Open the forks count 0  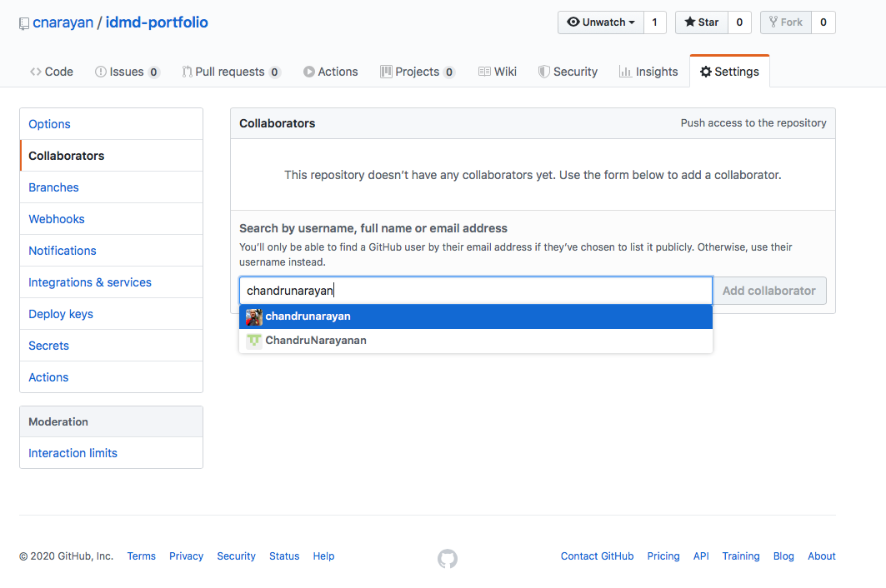coord(823,22)
